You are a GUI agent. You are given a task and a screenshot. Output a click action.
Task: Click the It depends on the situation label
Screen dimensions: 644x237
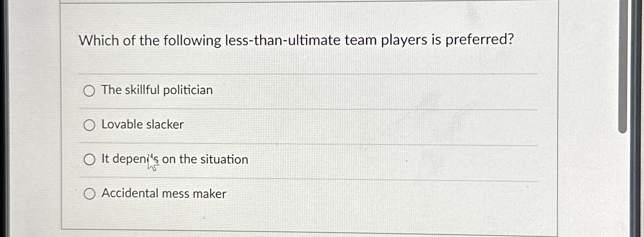174,159
